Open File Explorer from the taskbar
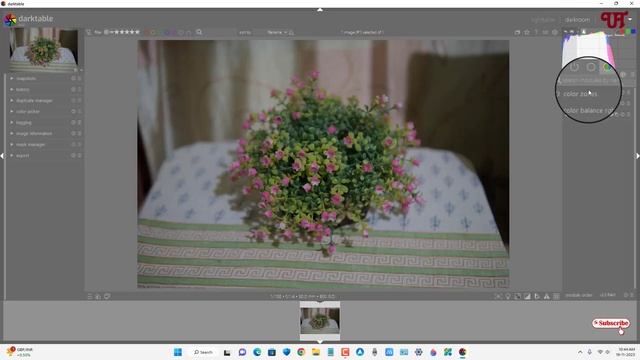640x360 pixels. [x=316, y=352]
